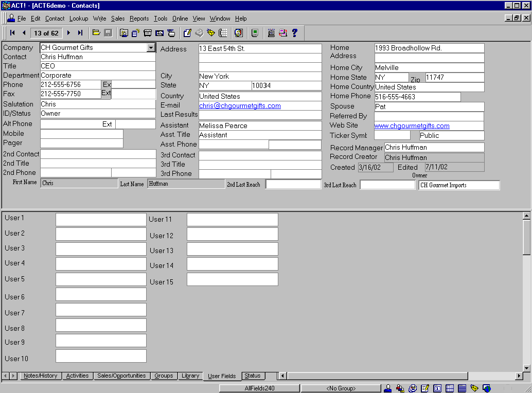Viewport: 532px width, 393px height.
Task: Go to the previous contact record
Action: pos(24,33)
